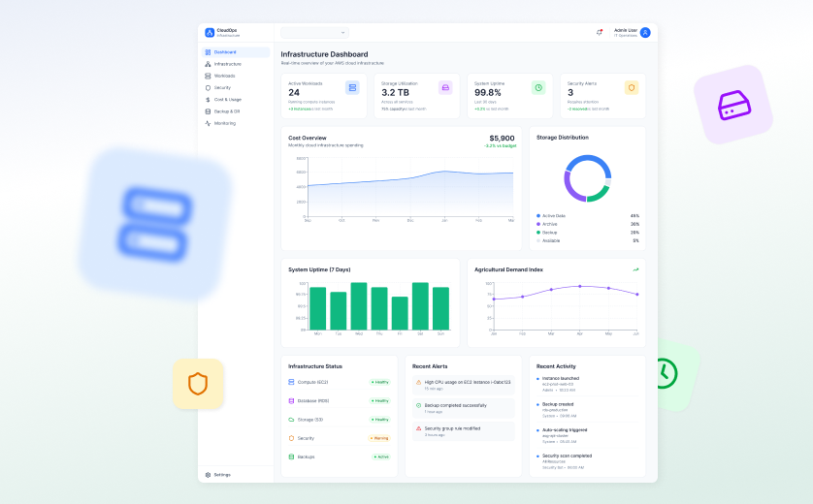Click the Storage Utilization drive icon
813x504 pixels.
445,88
